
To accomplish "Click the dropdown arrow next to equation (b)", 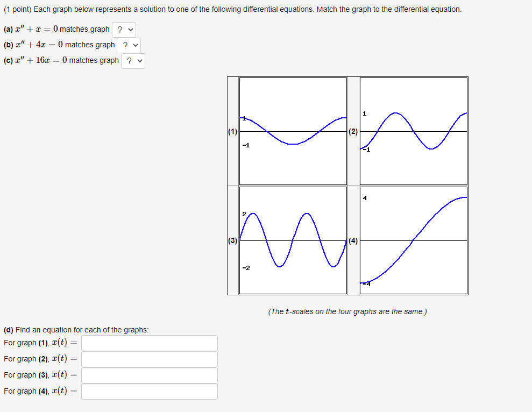I will [x=134, y=45].
